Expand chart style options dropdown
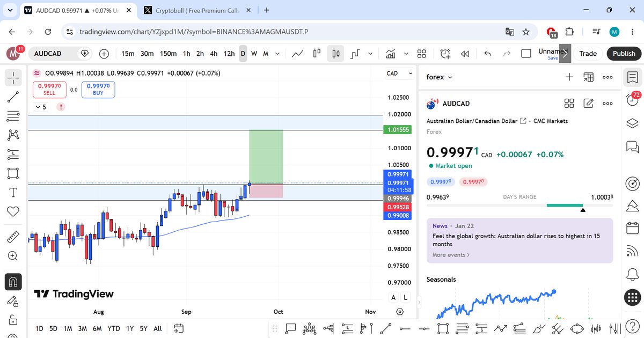This screenshot has width=644, height=338. point(371,54)
